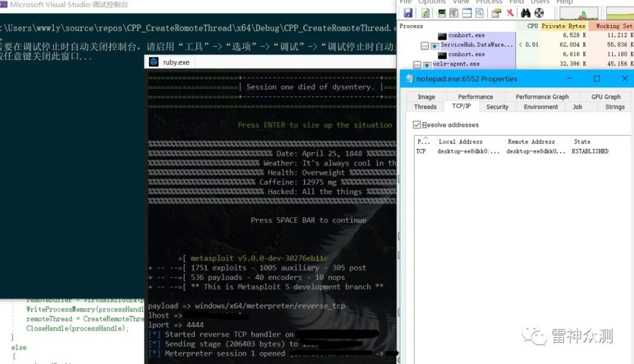This screenshot has height=364, width=634.
Task: Click the memory history mini graph in toolbar
Action: pos(620,14)
